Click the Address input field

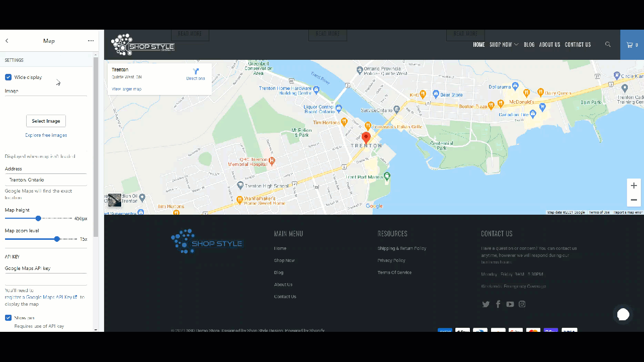[46, 180]
